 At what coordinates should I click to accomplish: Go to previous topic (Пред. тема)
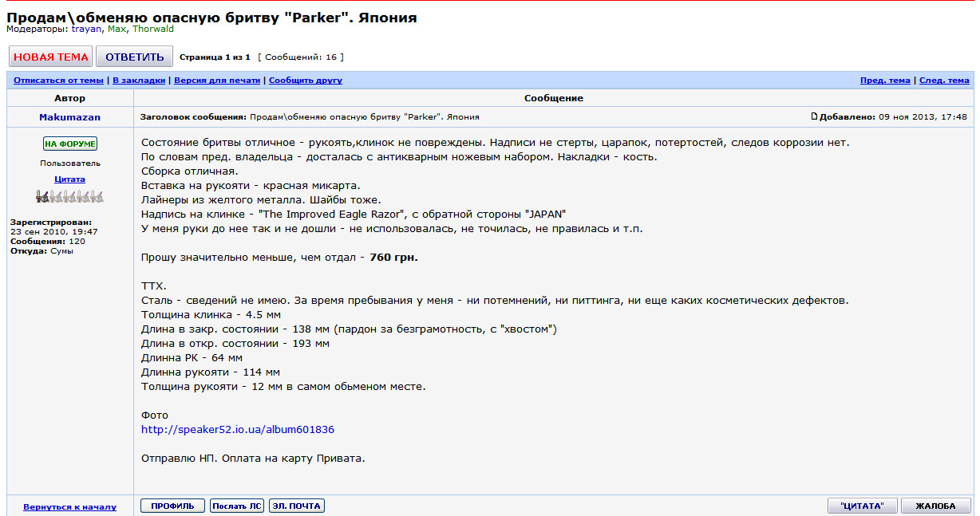(884, 81)
